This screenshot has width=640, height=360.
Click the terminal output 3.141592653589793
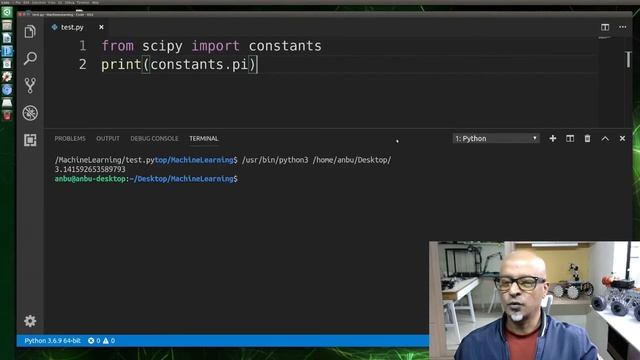pyautogui.click(x=90, y=169)
